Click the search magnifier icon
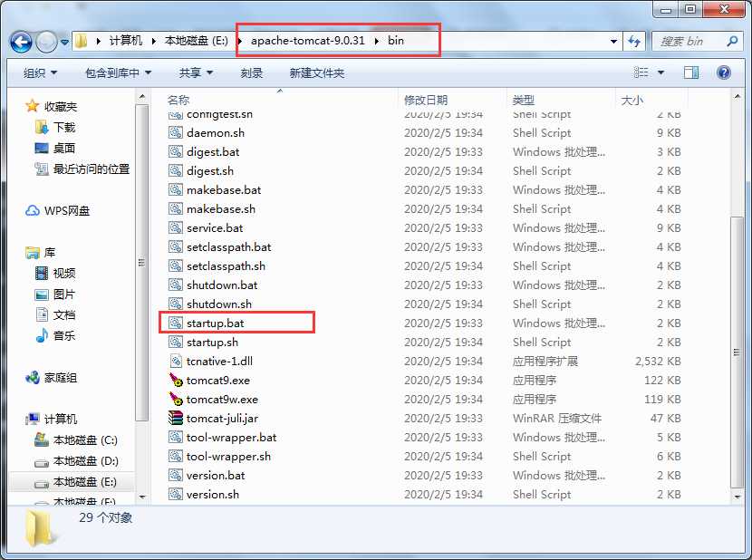752x560 pixels. tap(732, 42)
